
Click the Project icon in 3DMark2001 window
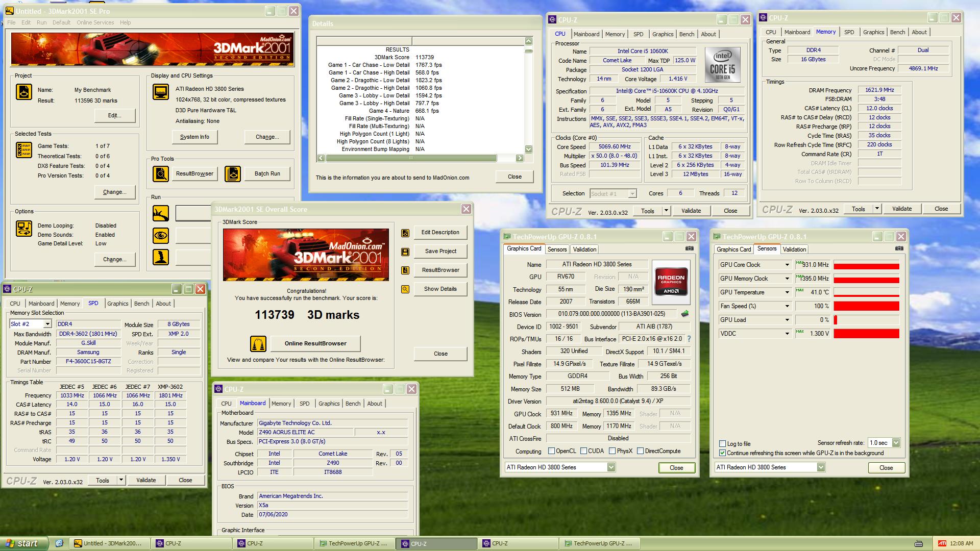[x=24, y=92]
